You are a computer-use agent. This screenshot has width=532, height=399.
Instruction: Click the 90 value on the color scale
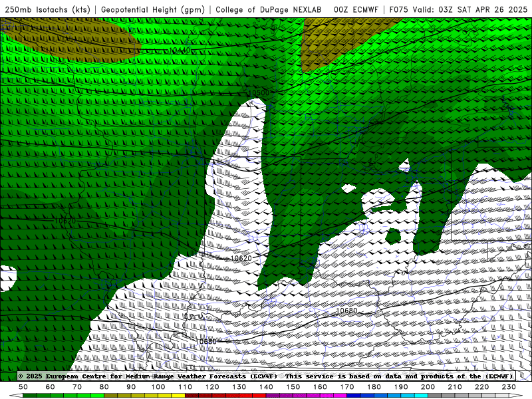131,387
